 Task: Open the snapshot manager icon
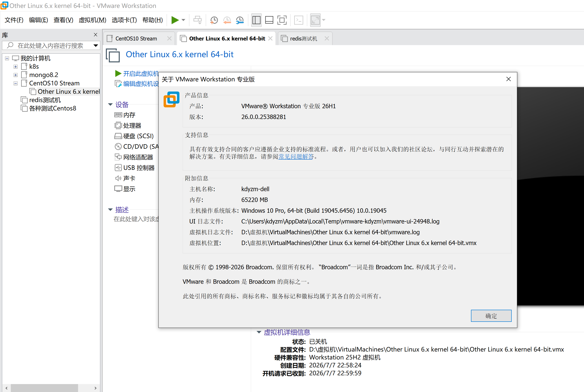pos(240,20)
